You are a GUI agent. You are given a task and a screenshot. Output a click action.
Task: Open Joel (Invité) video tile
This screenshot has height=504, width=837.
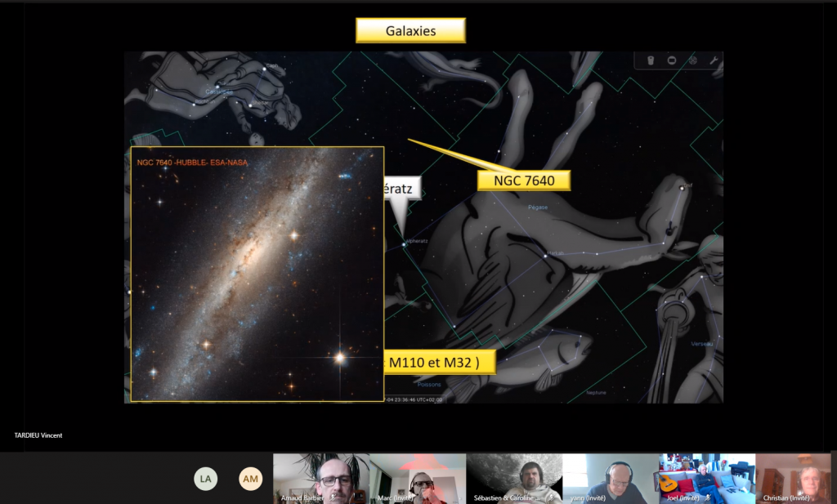pos(707,479)
